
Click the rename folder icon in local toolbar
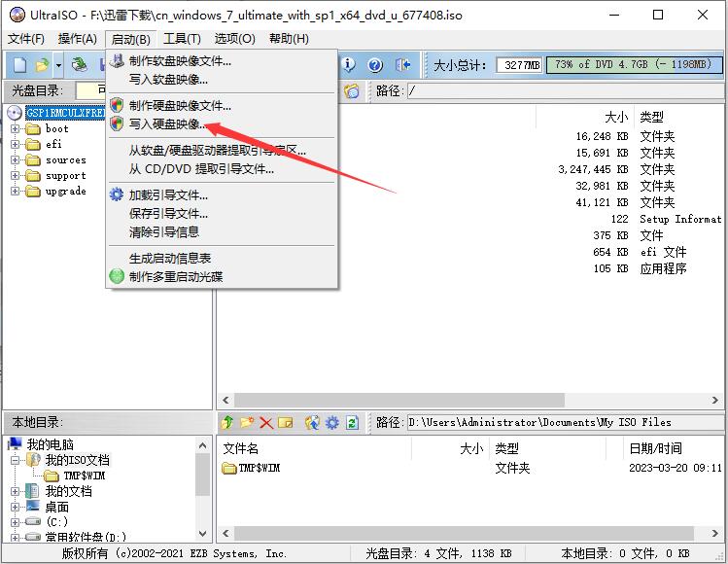click(x=286, y=422)
